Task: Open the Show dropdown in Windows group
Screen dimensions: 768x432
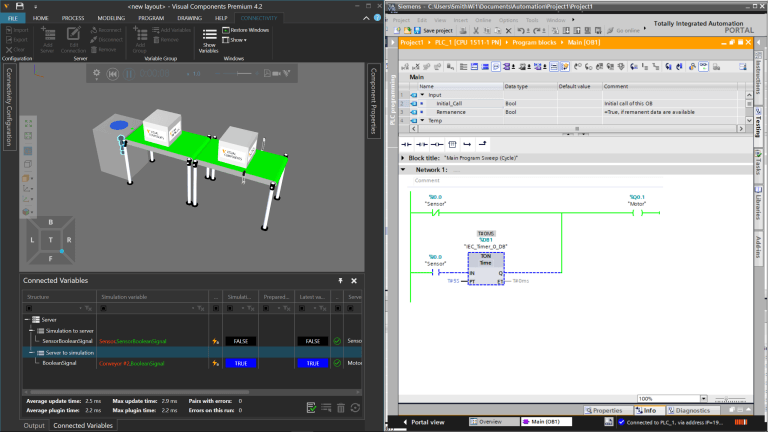Action: 234,40
